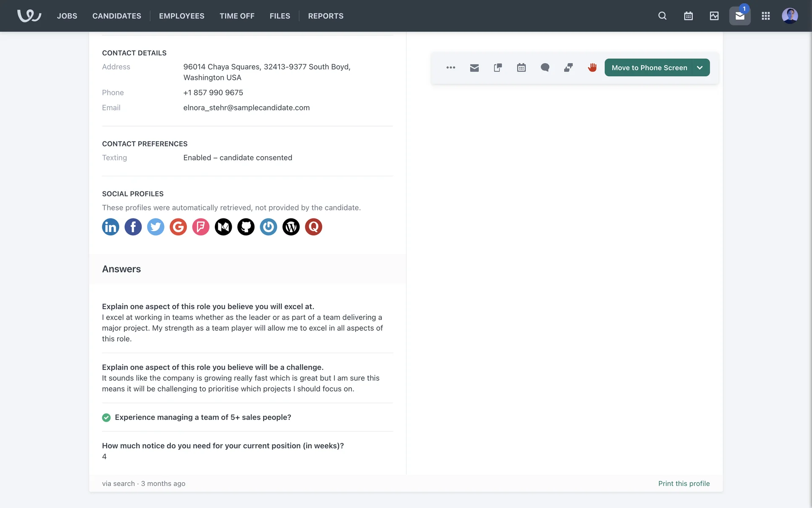Open the apps grid menu
The height and width of the screenshot is (508, 812).
[765, 16]
